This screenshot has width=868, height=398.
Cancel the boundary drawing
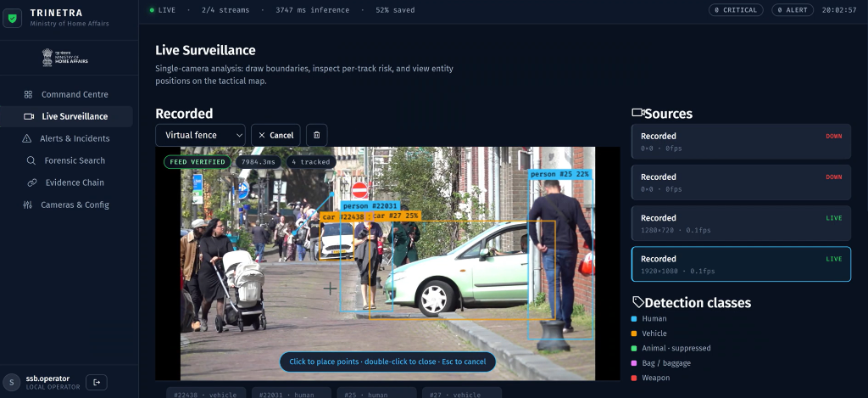click(275, 135)
